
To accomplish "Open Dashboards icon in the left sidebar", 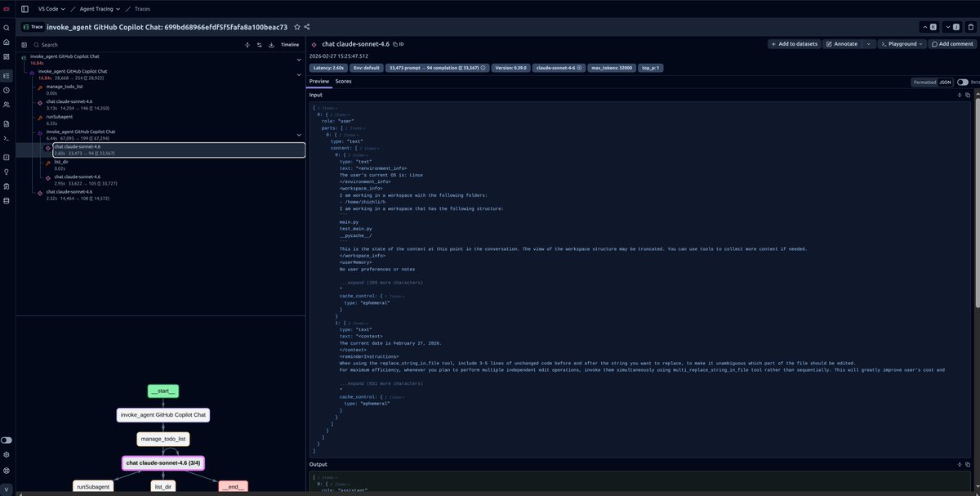I will point(7,56).
